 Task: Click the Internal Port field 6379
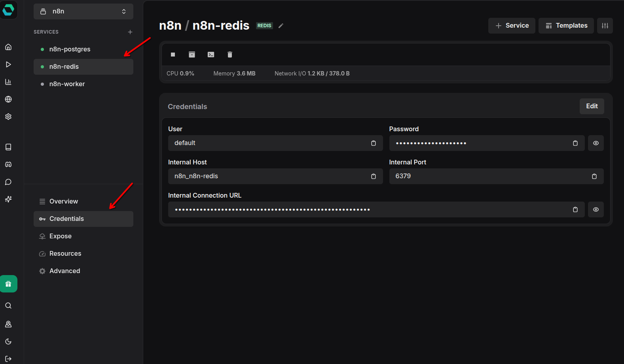[x=497, y=176]
